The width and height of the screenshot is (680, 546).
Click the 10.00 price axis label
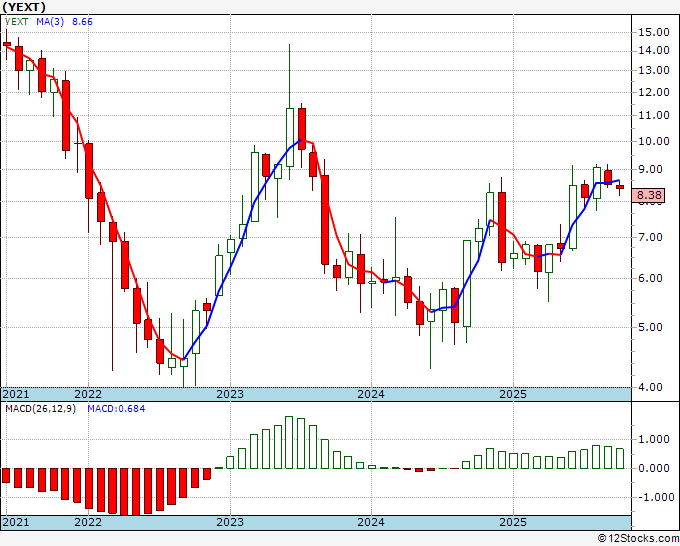click(x=654, y=141)
